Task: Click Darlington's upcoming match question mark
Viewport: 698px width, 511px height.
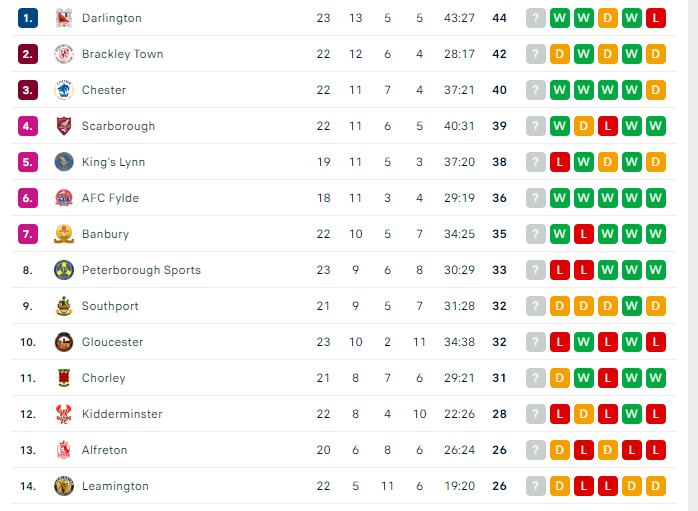Action: (536, 18)
